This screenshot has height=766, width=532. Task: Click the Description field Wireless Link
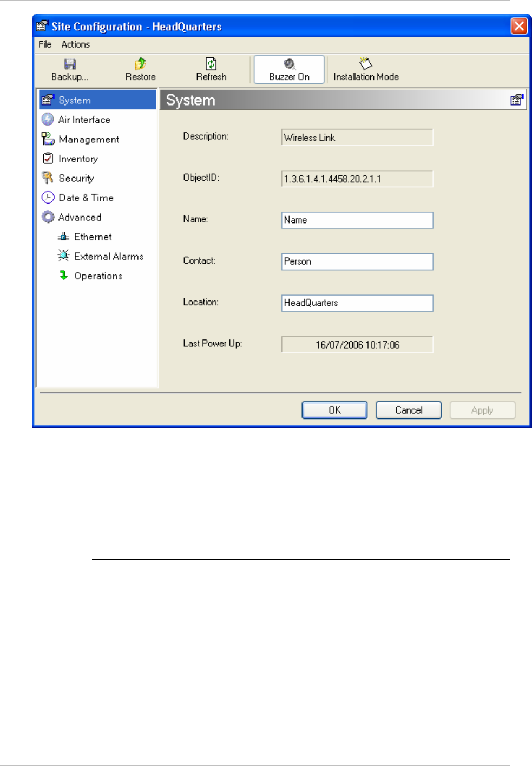[357, 137]
